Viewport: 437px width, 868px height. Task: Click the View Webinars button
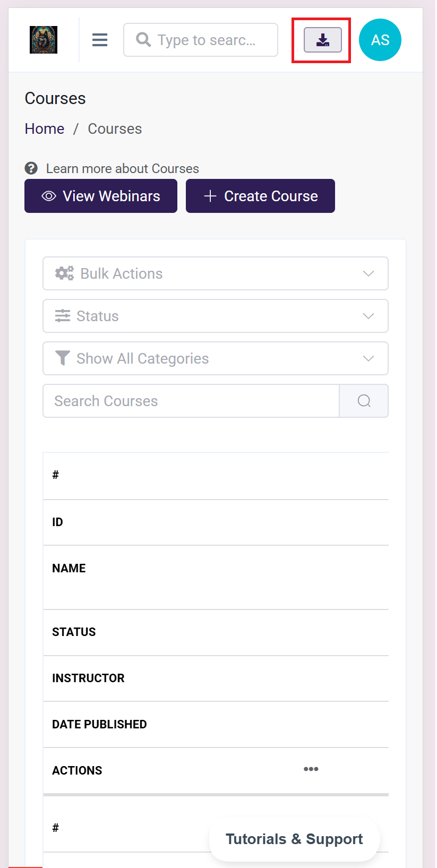tap(101, 196)
